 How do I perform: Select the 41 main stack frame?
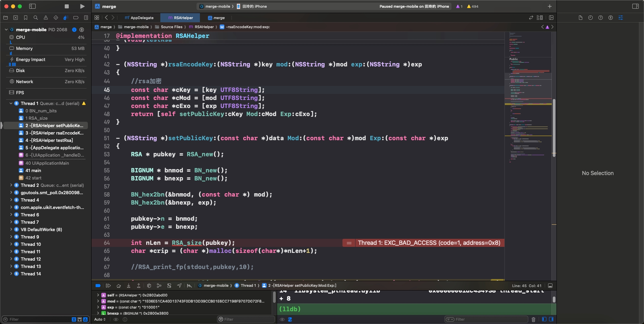pos(30,170)
